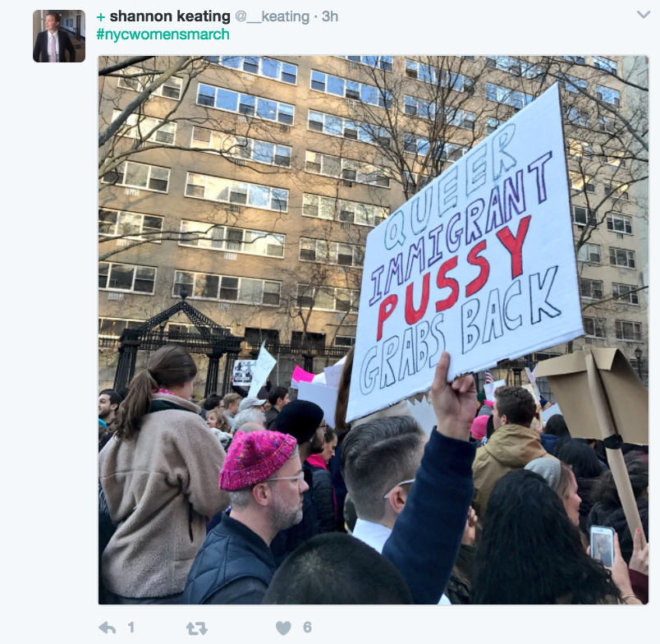This screenshot has width=660, height=644.
Task: Click the black iron gazebo in photo
Action: coord(179,341)
